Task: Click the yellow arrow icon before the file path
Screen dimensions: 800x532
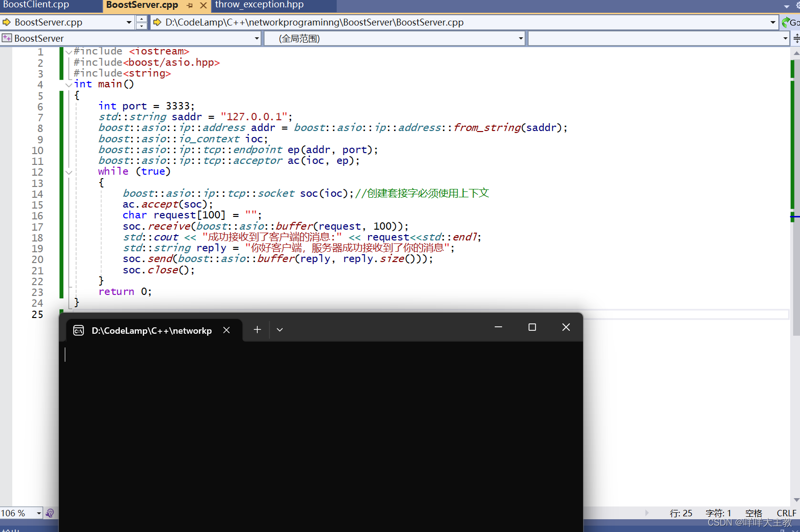Action: point(157,22)
